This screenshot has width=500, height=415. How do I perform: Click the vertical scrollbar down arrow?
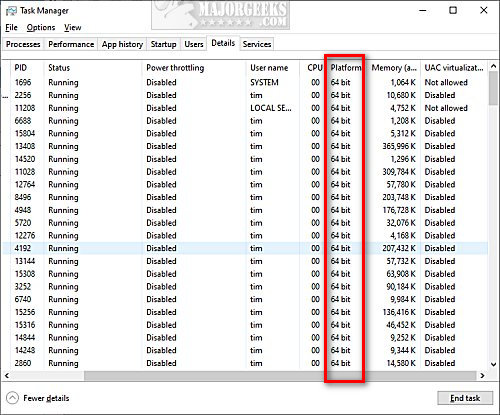pos(494,364)
